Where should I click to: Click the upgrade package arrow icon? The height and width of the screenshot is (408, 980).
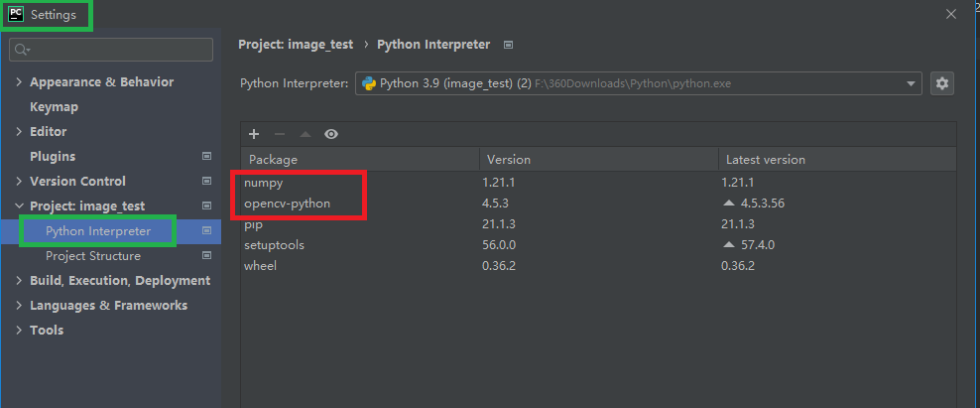(306, 134)
